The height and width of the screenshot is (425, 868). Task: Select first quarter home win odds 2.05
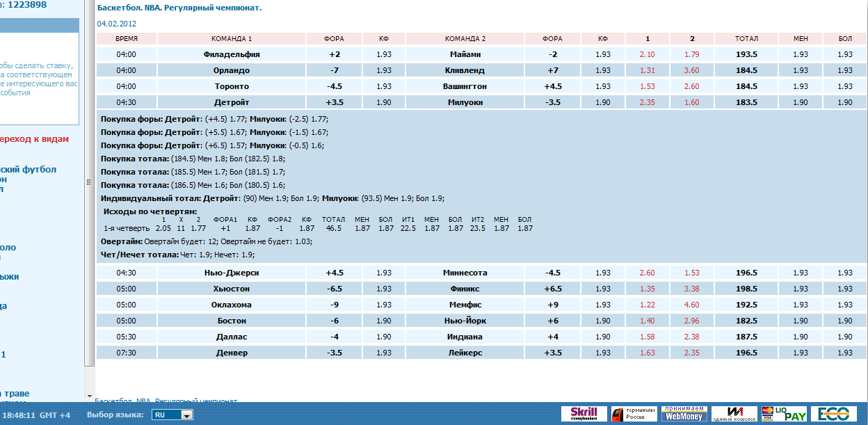pyautogui.click(x=163, y=228)
